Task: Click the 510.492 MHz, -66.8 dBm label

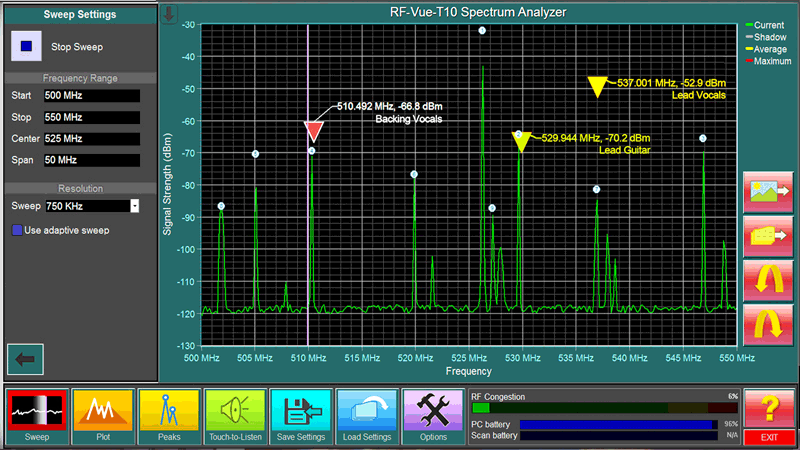Action: coord(390,107)
